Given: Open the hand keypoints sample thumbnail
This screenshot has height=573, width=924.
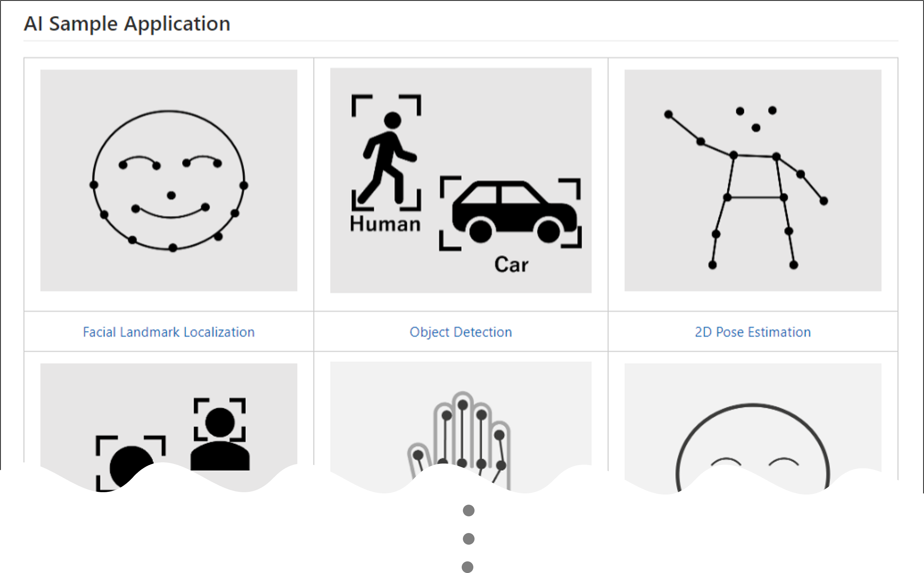Looking at the screenshot, I should point(461,426).
